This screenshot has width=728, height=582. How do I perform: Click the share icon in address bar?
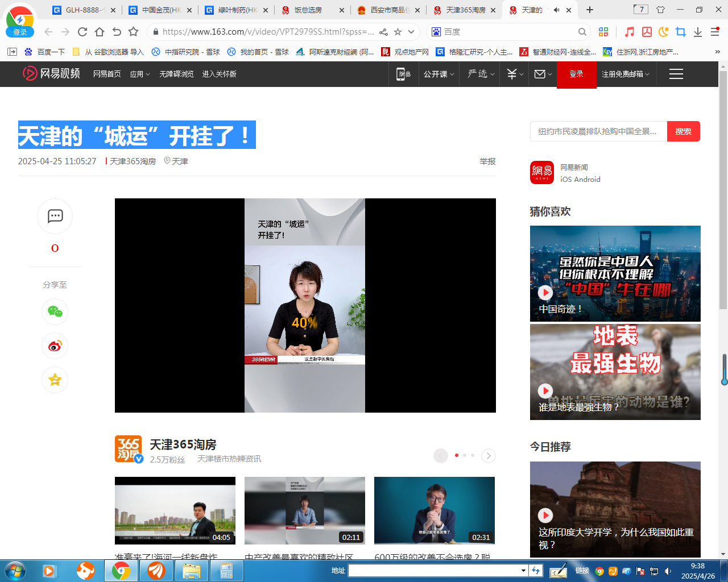pyautogui.click(x=383, y=32)
